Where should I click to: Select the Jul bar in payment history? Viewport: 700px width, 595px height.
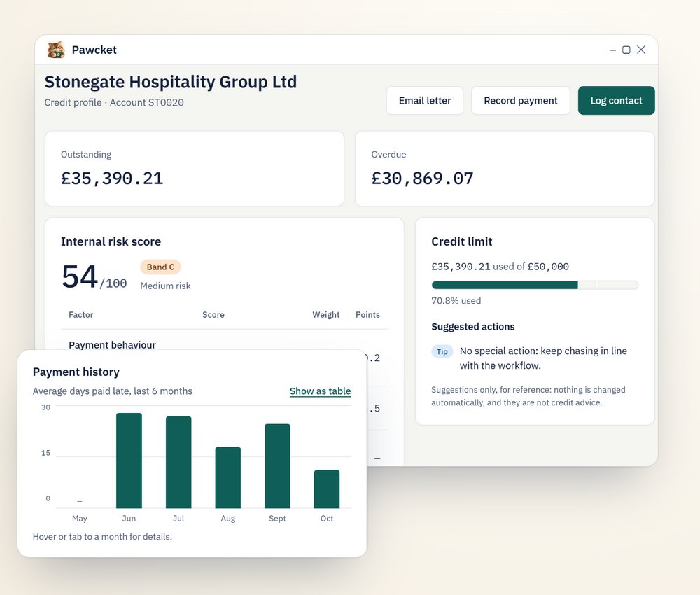[x=178, y=463]
